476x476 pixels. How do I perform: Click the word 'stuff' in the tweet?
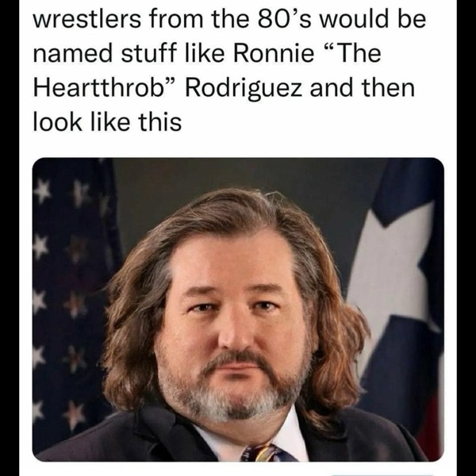[x=148, y=53]
